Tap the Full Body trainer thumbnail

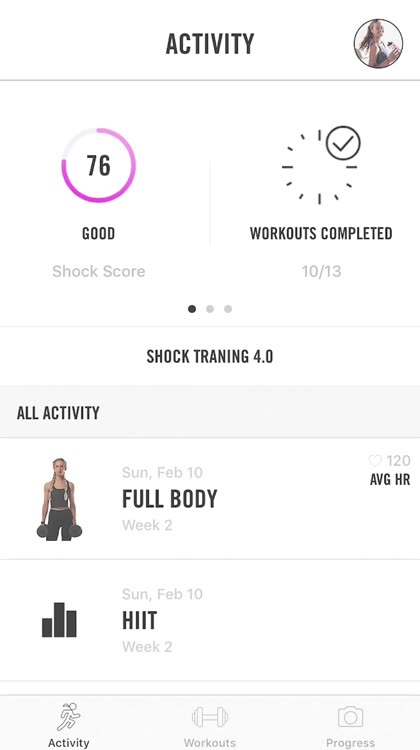coord(59,499)
